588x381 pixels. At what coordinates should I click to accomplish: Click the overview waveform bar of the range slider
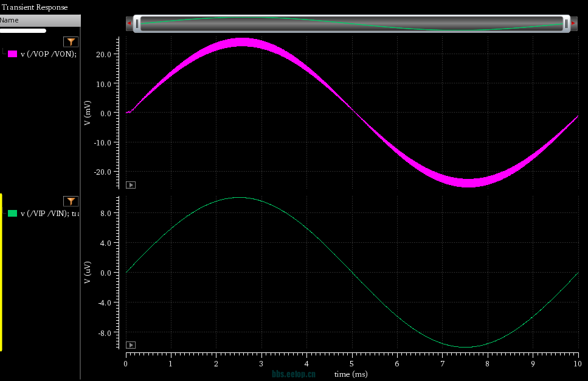tap(351, 24)
